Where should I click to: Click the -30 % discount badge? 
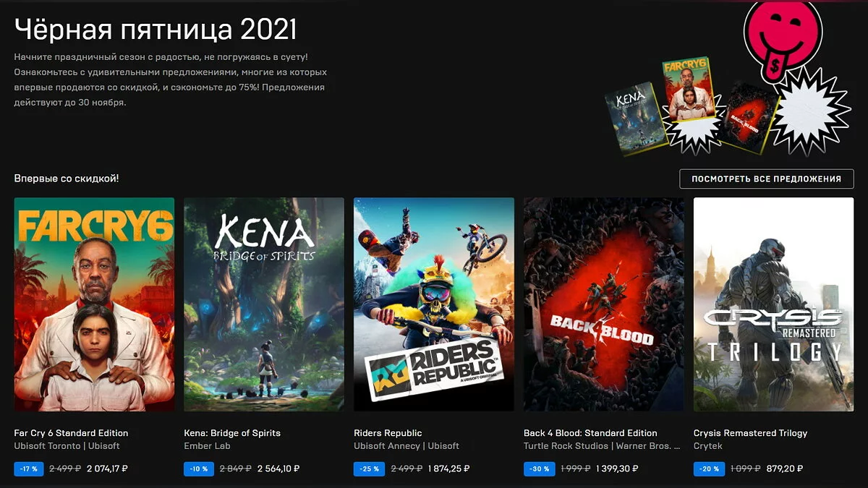point(539,468)
